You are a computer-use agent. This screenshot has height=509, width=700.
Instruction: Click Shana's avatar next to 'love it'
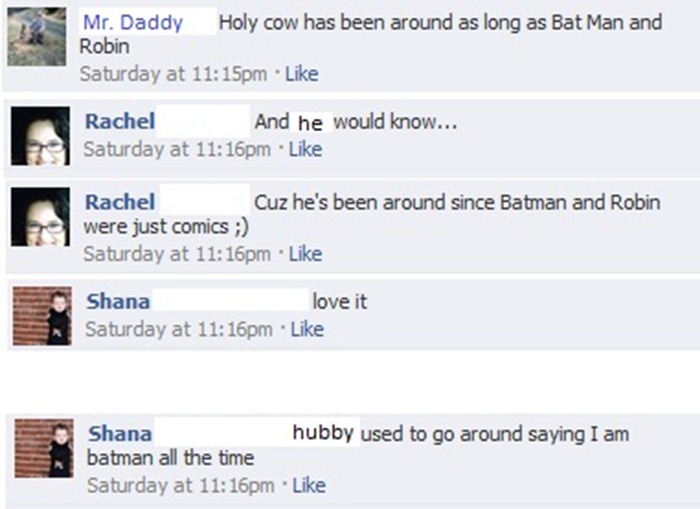pos(42,316)
